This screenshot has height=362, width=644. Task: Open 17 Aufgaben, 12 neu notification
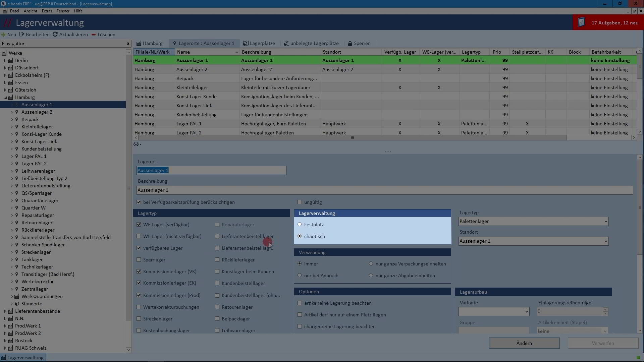[608, 23]
